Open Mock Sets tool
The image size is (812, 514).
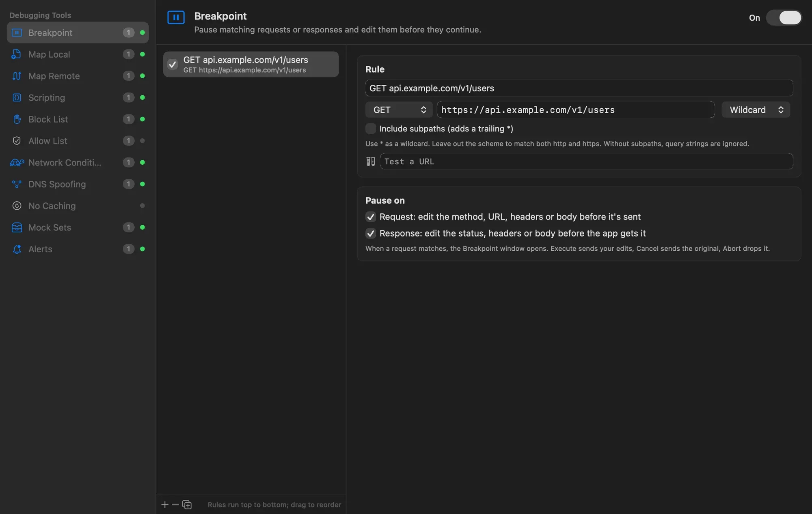click(78, 227)
